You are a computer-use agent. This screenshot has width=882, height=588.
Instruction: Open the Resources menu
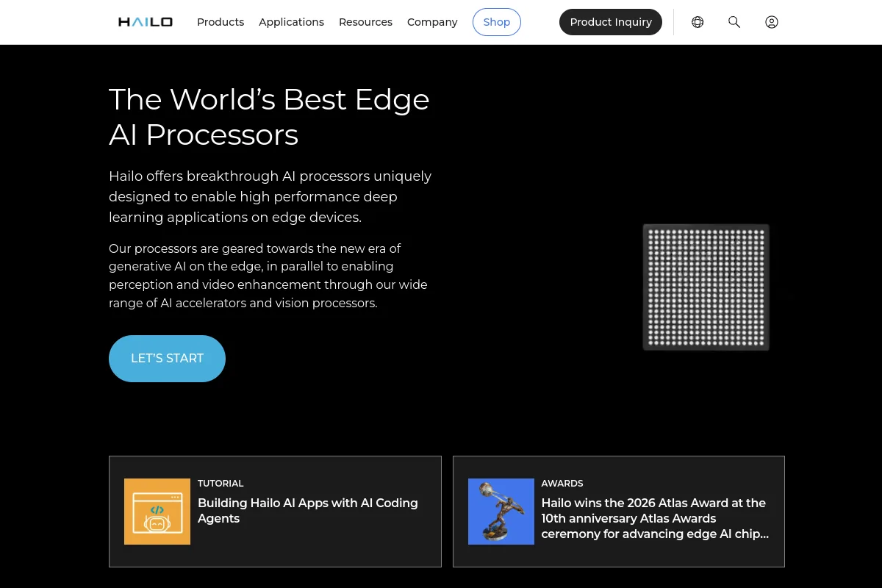365,22
